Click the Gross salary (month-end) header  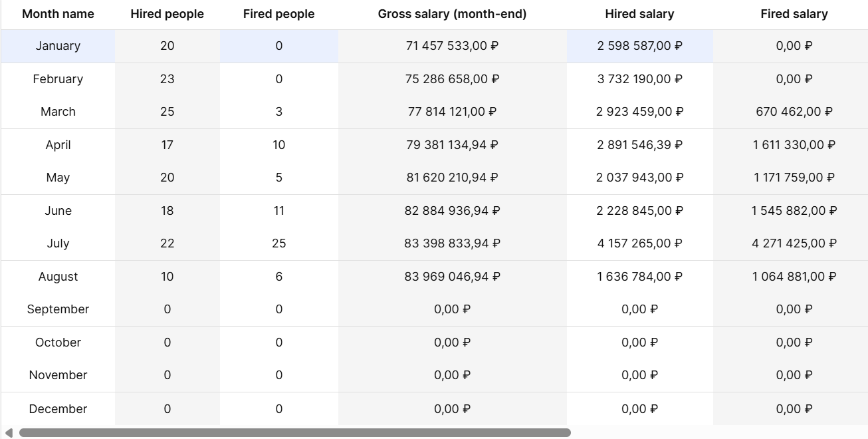(x=452, y=14)
